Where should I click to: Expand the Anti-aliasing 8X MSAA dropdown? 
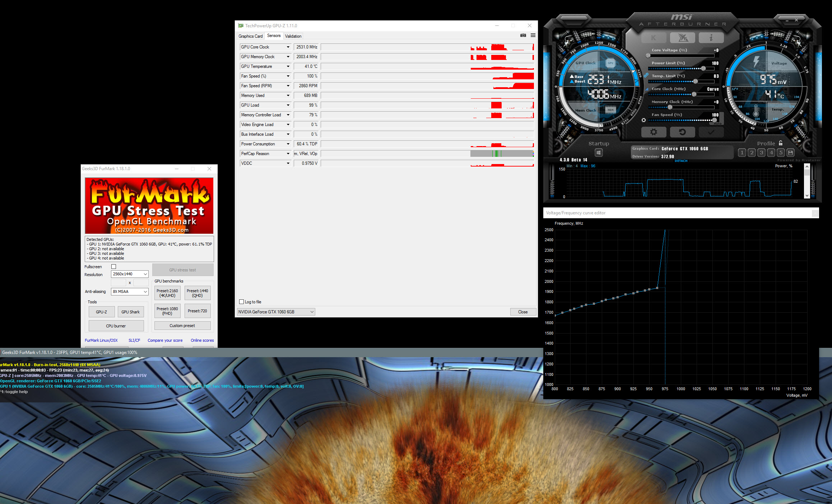[x=130, y=291]
